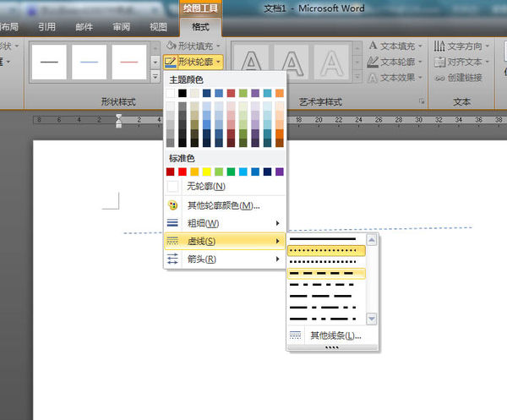Pick the standard red color swatch
Image resolution: width=507 pixels, height=420 pixels.
183,172
